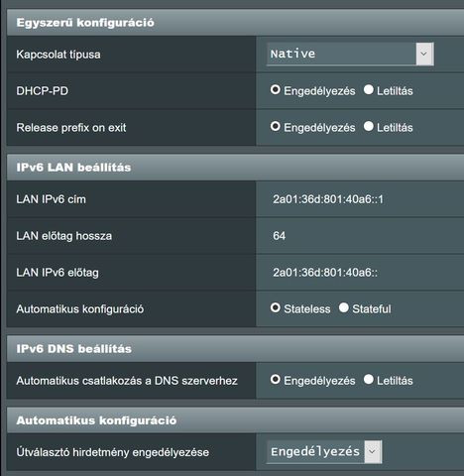Click the Egyszerű konfiguráció section header
Image resolution: width=464 pixels, height=476 pixels.
(235, 23)
